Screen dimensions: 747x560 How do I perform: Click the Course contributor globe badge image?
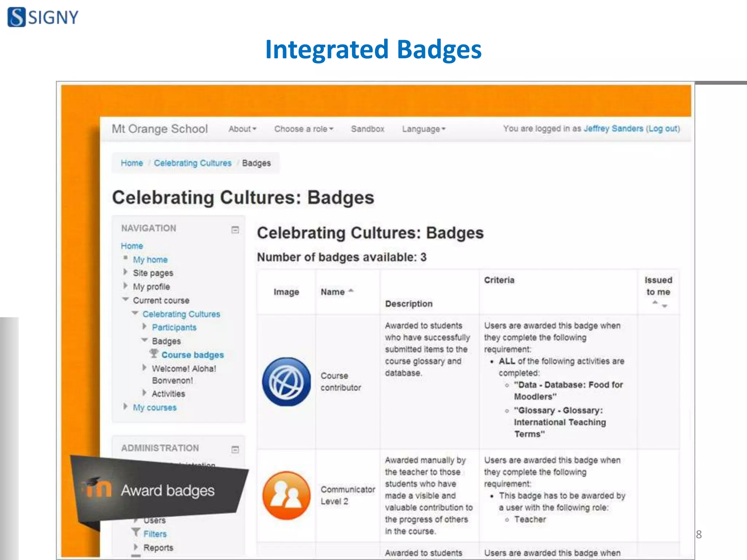pos(287,382)
